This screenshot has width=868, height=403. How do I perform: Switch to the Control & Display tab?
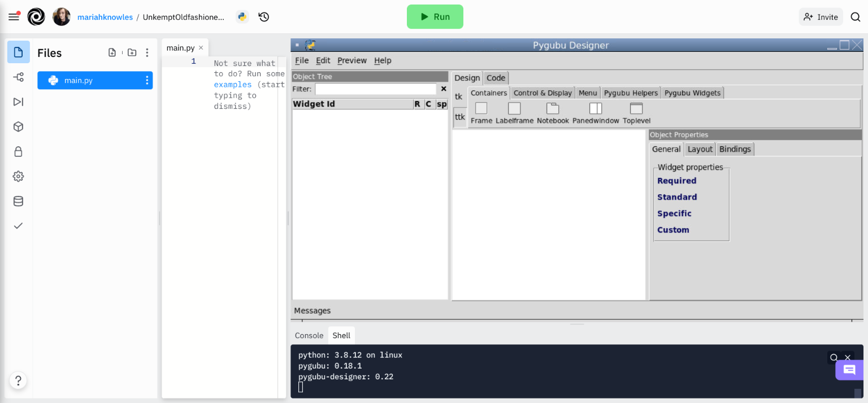click(542, 93)
